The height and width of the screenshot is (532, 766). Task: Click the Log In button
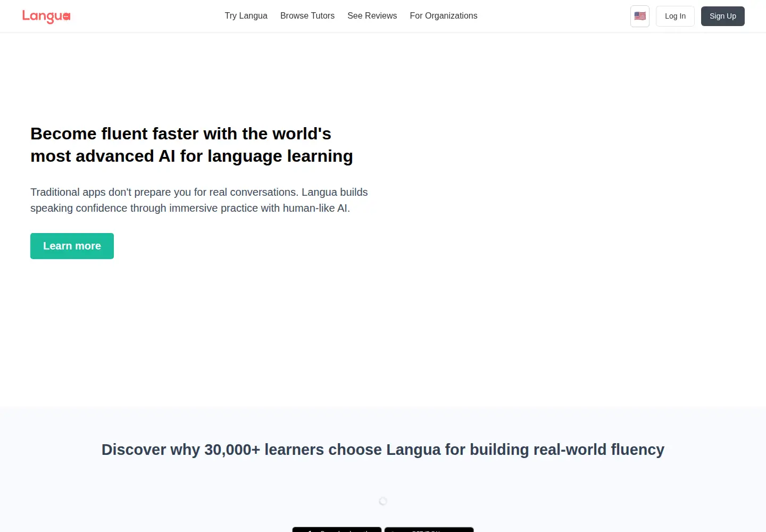(x=675, y=16)
